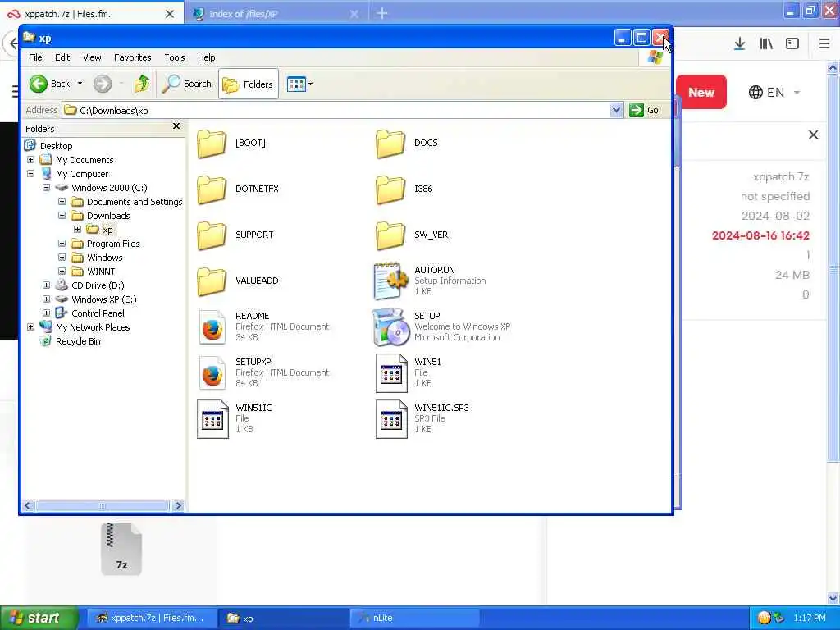This screenshot has width=840, height=630.
Task: Select the I386 folder
Action: (x=390, y=189)
